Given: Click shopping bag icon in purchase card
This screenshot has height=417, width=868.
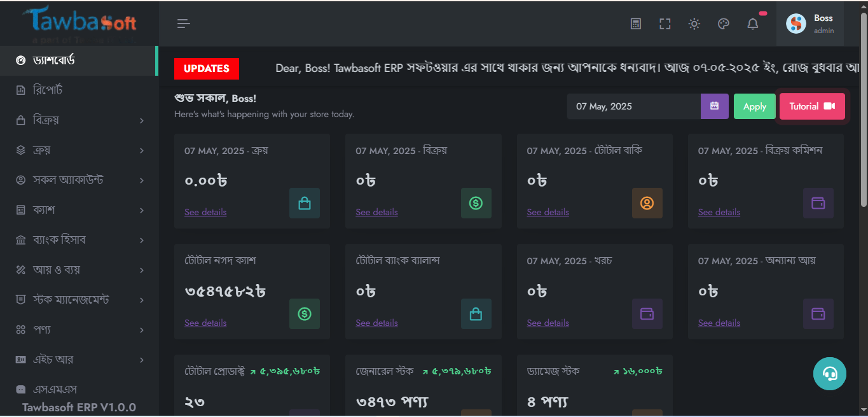Looking at the screenshot, I should click(x=304, y=203).
